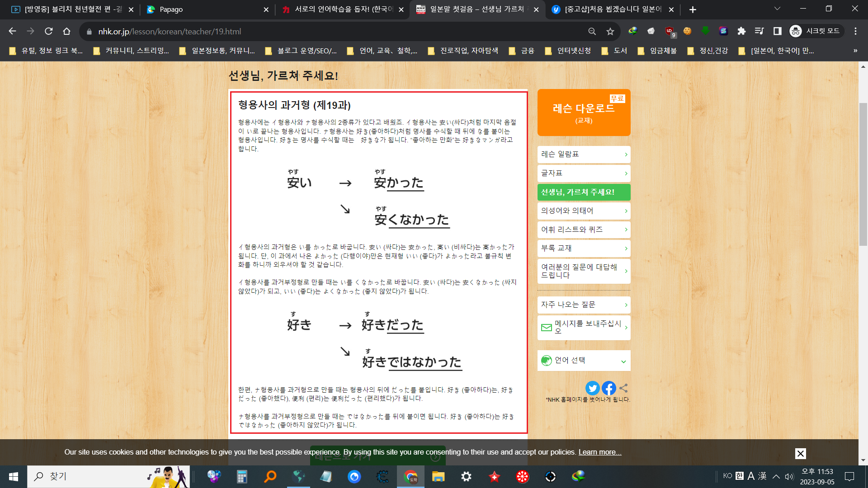Show hidden bookmarks with double chevron
This screenshot has height=488, width=868.
[x=855, y=51]
